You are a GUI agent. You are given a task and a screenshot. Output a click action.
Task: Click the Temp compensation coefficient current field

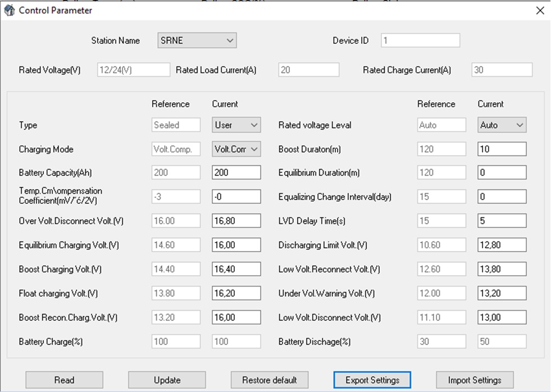[x=236, y=197]
